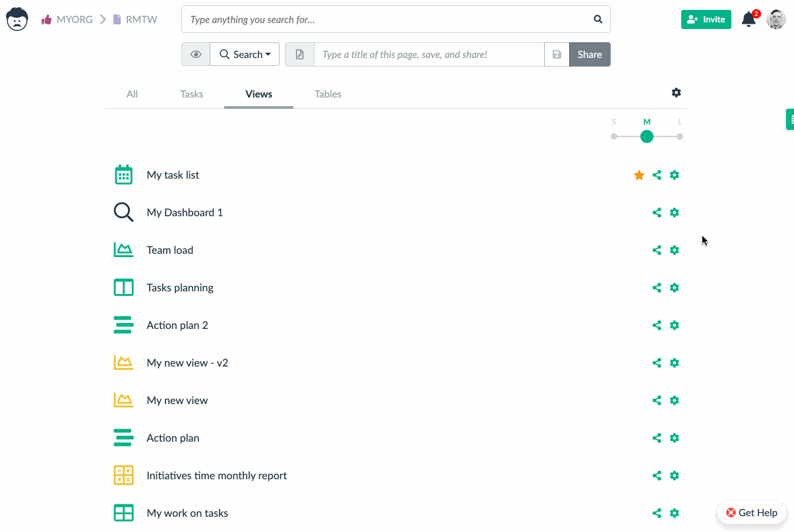Open settings for the Action plan row
794x532 pixels.
(674, 438)
